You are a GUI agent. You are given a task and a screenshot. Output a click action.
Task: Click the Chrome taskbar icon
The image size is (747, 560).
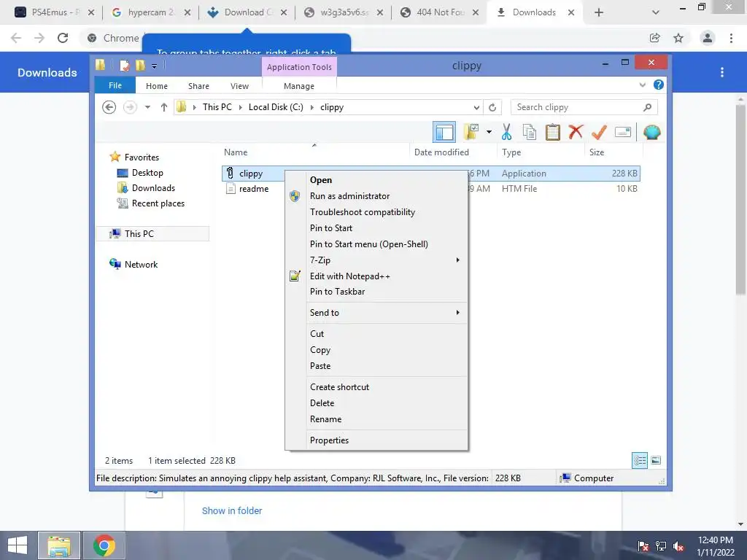(x=104, y=545)
